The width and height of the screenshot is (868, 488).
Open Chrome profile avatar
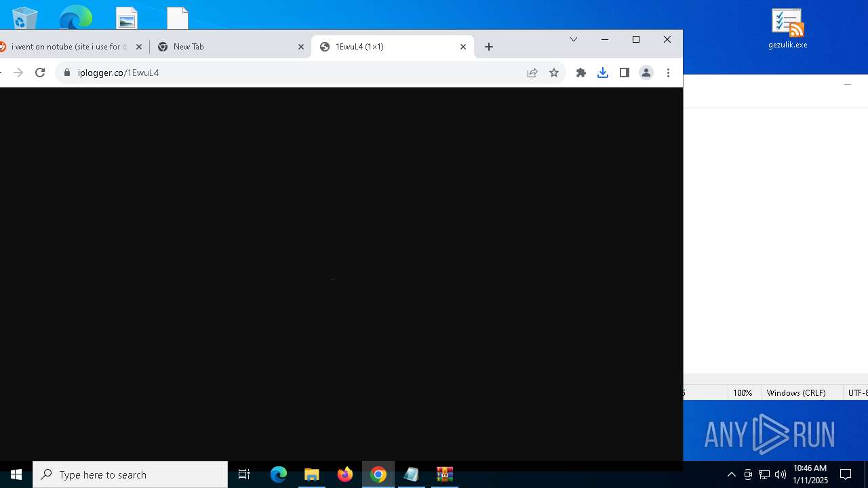tap(646, 73)
